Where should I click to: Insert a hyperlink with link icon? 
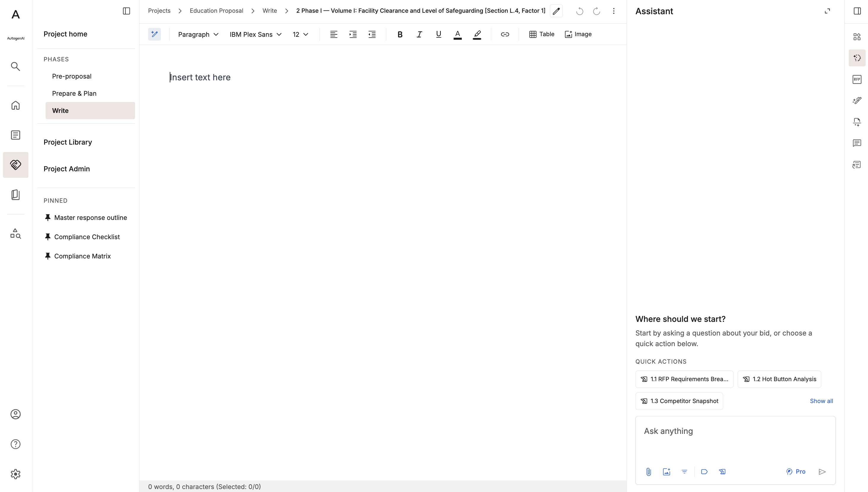pos(505,34)
